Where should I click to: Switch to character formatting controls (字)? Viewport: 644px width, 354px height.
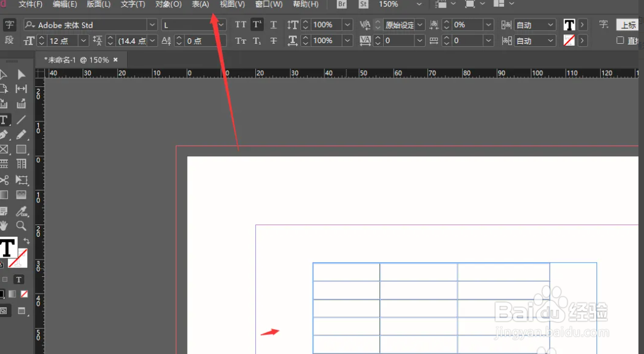tap(9, 25)
